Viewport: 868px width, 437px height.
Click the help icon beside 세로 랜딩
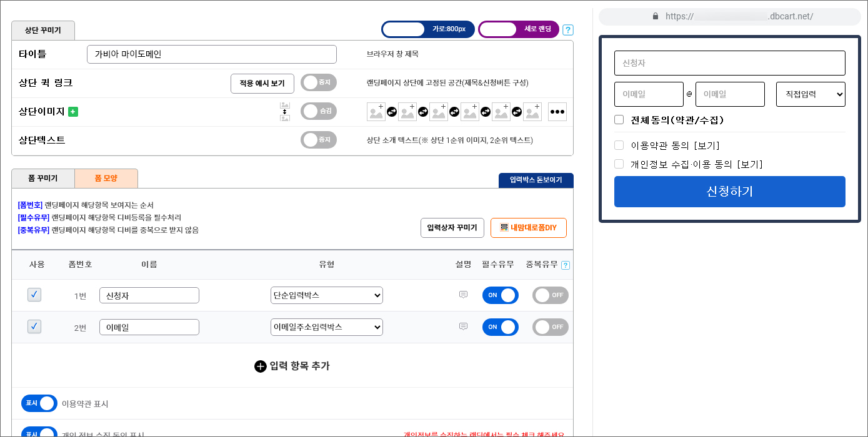pos(568,30)
